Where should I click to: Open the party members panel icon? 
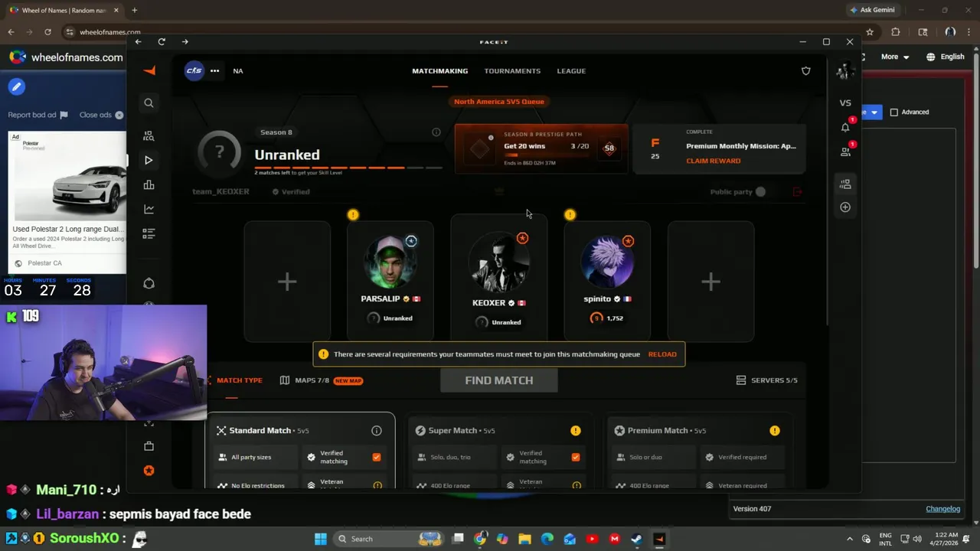click(x=845, y=184)
